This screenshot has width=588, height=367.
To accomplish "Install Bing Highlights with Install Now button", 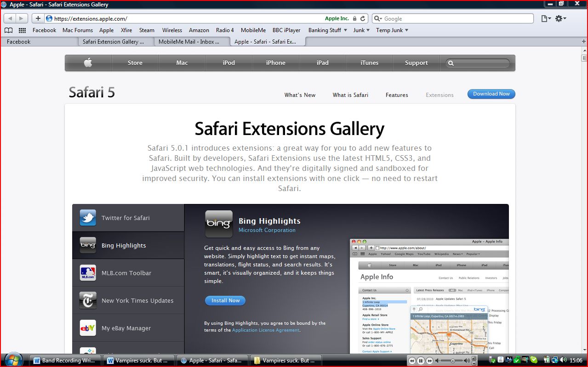I will point(225,300).
